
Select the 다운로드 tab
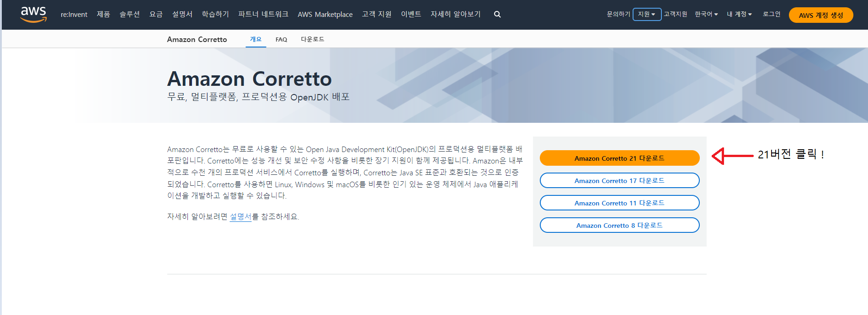point(313,39)
